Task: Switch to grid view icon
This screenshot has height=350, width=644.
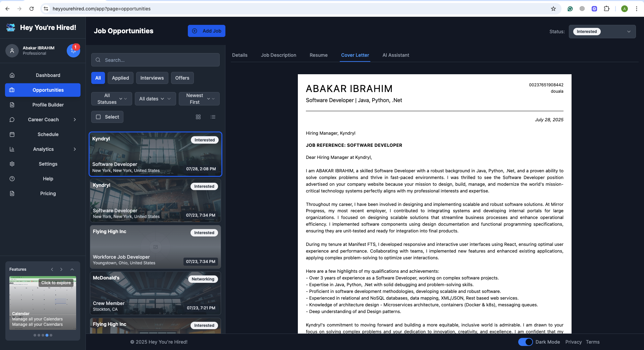Action: tap(198, 117)
